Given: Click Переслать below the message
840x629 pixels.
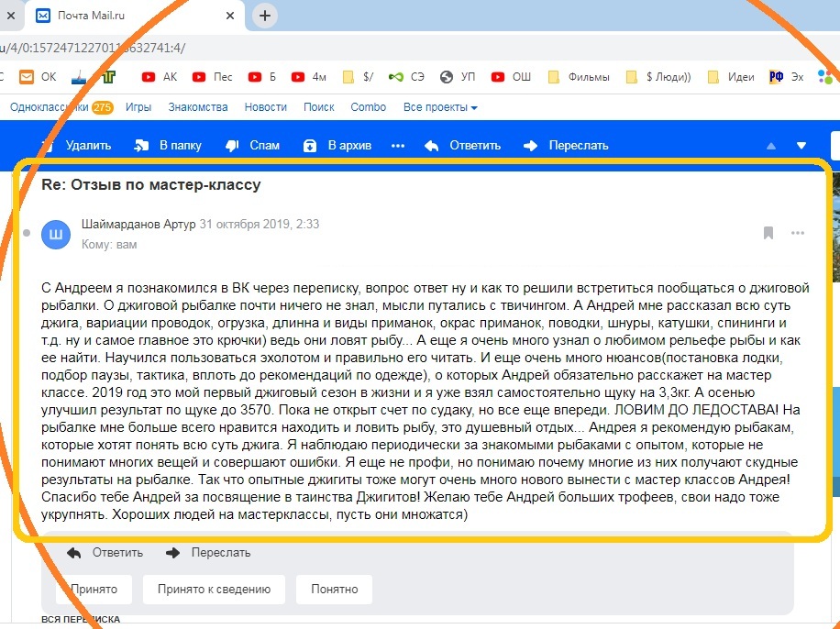Looking at the screenshot, I should click(208, 553).
